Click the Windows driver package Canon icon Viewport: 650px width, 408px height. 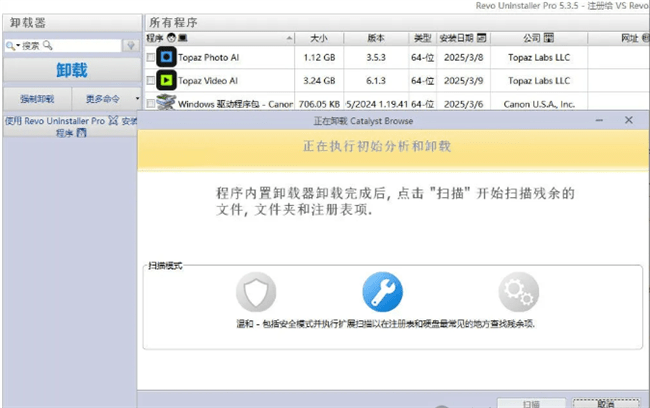pos(166,102)
